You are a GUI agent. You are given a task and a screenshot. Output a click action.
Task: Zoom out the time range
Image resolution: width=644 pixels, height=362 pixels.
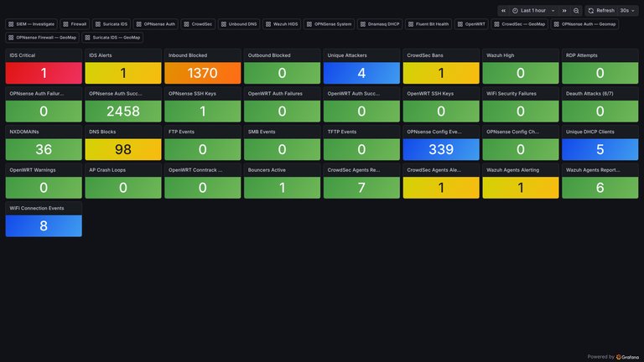[576, 11]
